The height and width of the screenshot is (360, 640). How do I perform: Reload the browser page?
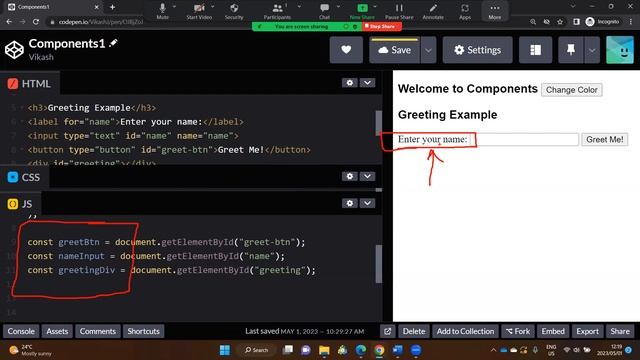[36, 22]
